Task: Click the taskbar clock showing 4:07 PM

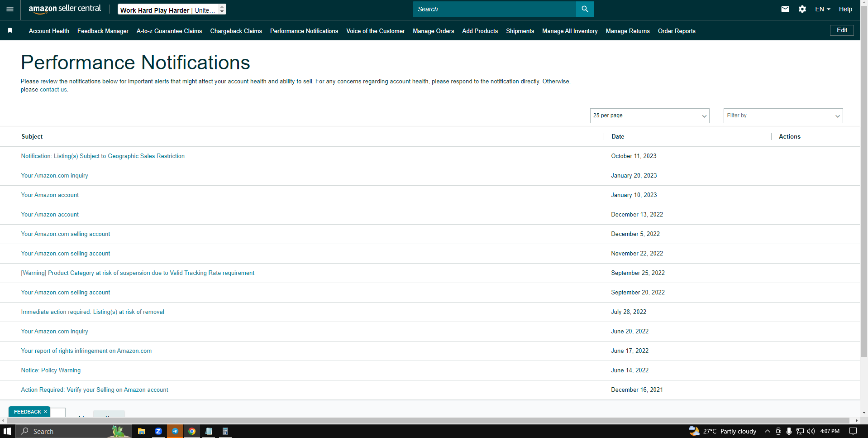Action: click(830, 431)
